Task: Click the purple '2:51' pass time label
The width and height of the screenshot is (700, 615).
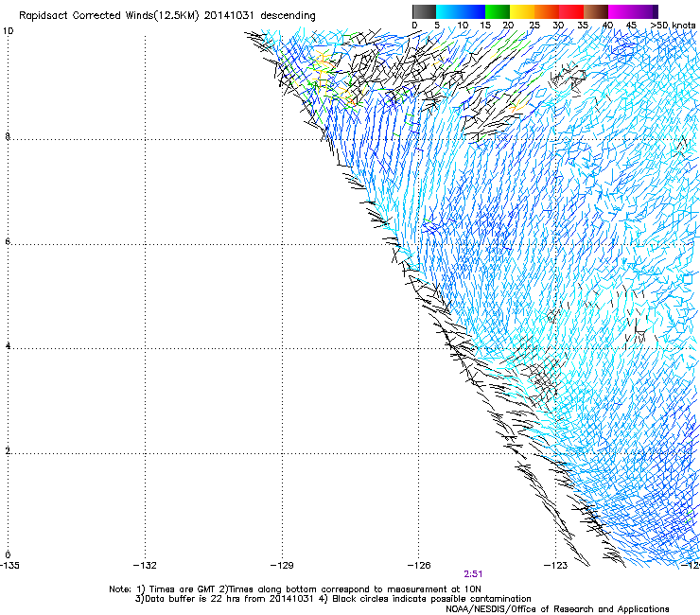Action: pos(473,574)
